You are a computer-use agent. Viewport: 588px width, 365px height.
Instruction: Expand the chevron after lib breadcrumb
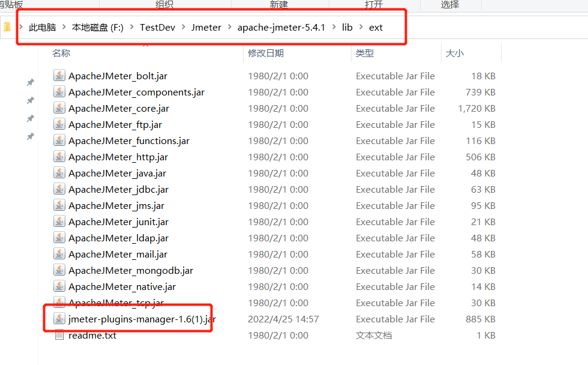coord(361,27)
